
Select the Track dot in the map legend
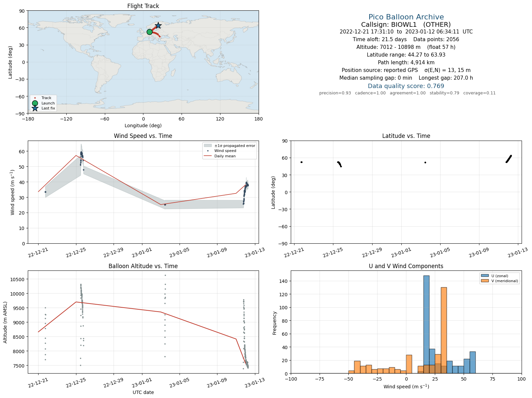[x=35, y=98]
